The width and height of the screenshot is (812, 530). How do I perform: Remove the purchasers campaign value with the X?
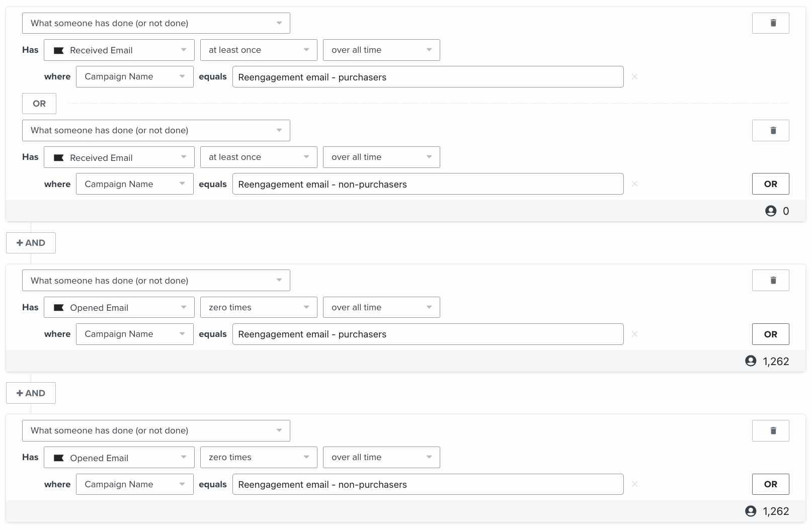(x=634, y=77)
